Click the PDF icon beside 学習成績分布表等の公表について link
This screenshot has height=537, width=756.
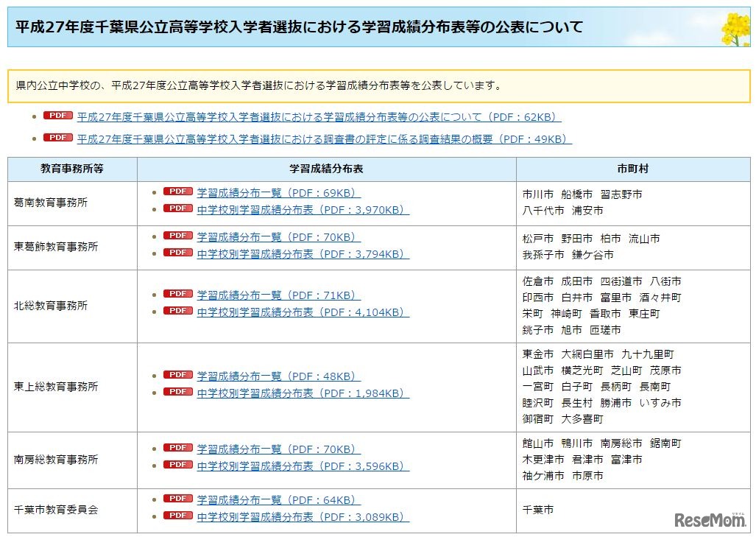58,117
